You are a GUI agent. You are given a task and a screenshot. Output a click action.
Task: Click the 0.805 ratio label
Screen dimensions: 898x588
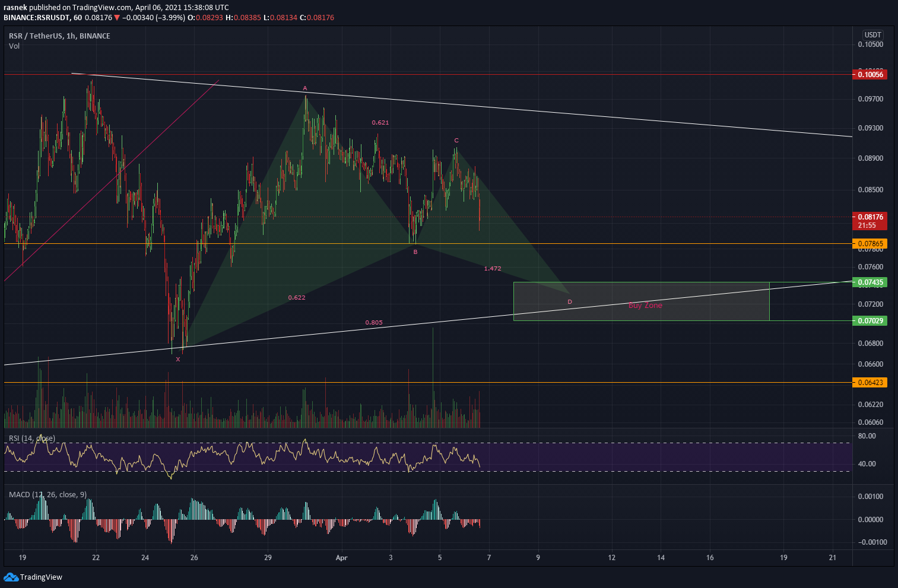coord(374,323)
